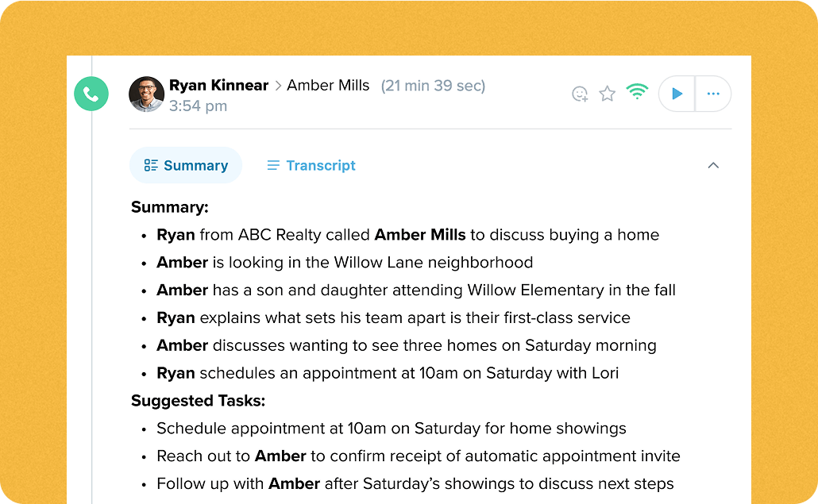The width and height of the screenshot is (818, 504).
Task: Switch to the Transcript tab
Action: coord(311,165)
